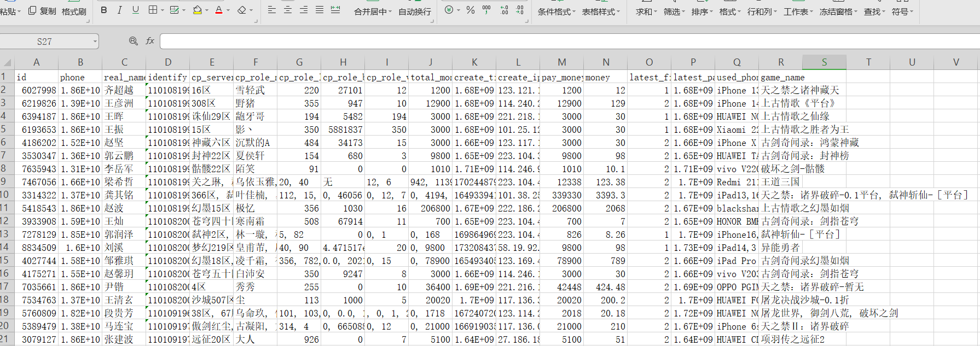Open the 条件格式 menu
The width and height of the screenshot is (980, 346).
(556, 11)
